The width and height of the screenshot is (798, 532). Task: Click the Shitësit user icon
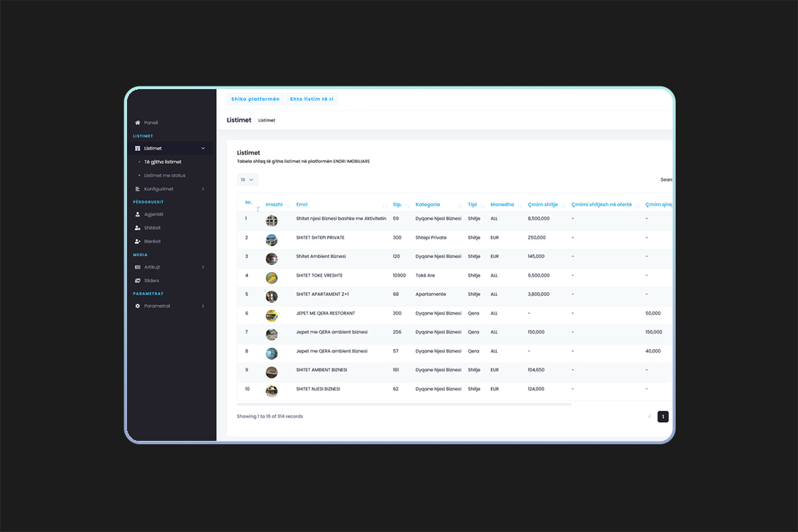click(x=138, y=228)
